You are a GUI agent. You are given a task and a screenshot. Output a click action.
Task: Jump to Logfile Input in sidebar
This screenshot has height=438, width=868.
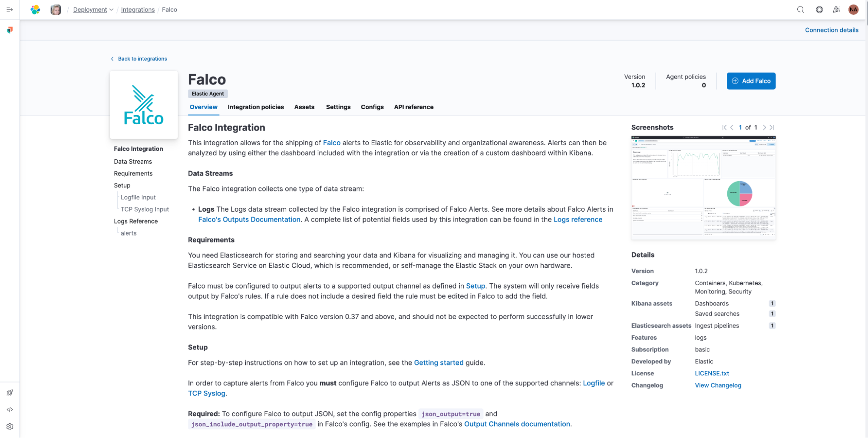click(x=138, y=197)
